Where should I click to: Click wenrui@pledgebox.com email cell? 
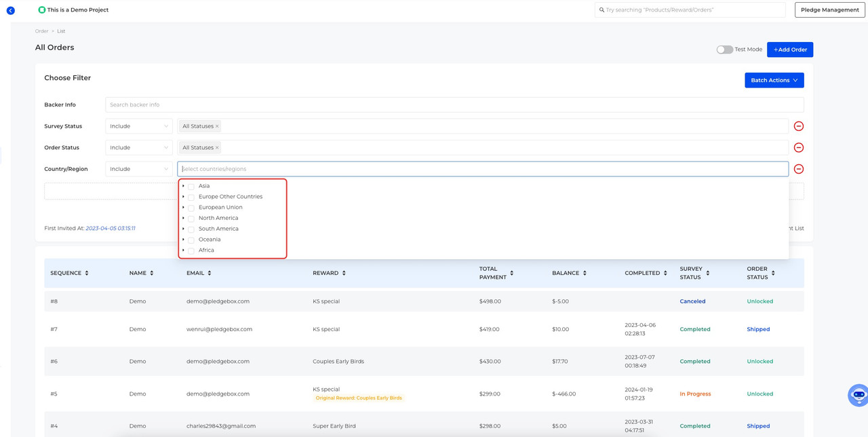point(219,329)
